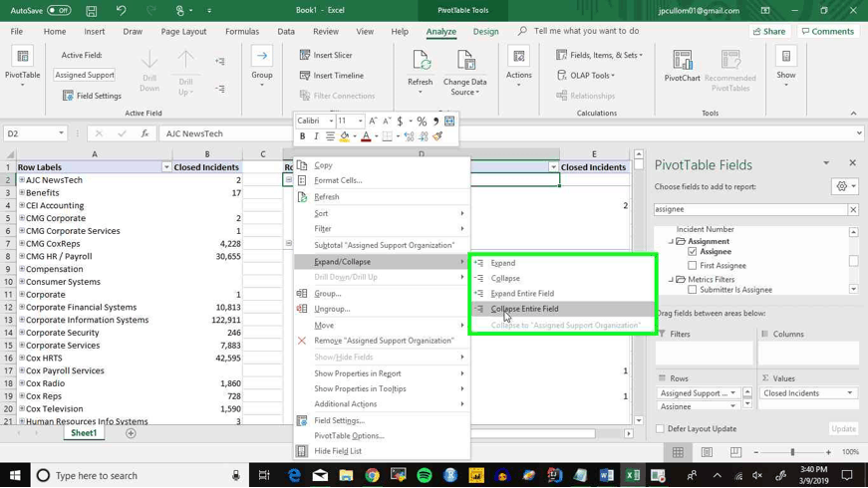Open the Home ribbon tab
The width and height of the screenshot is (868, 488).
click(54, 32)
